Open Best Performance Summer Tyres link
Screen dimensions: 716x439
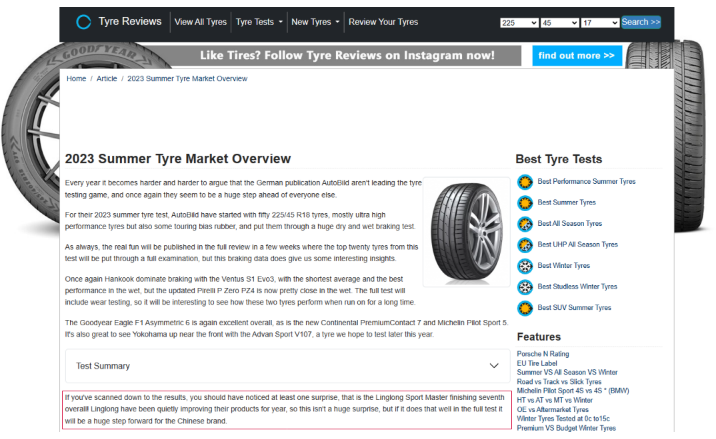[x=586, y=181]
